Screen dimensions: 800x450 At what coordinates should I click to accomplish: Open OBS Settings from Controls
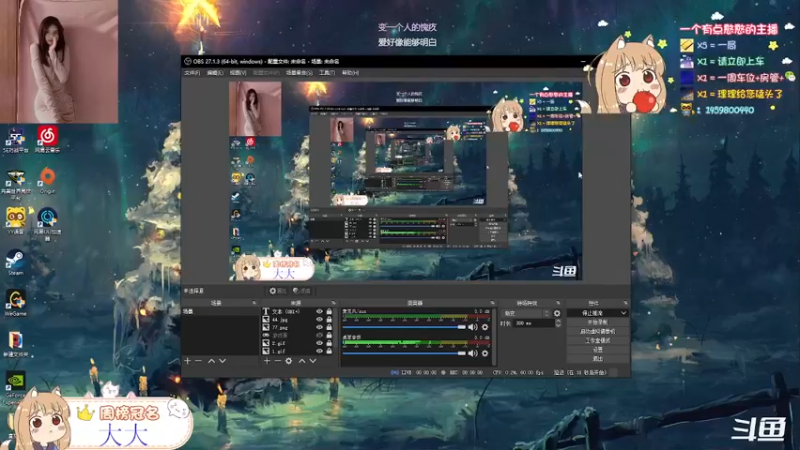coord(597,349)
